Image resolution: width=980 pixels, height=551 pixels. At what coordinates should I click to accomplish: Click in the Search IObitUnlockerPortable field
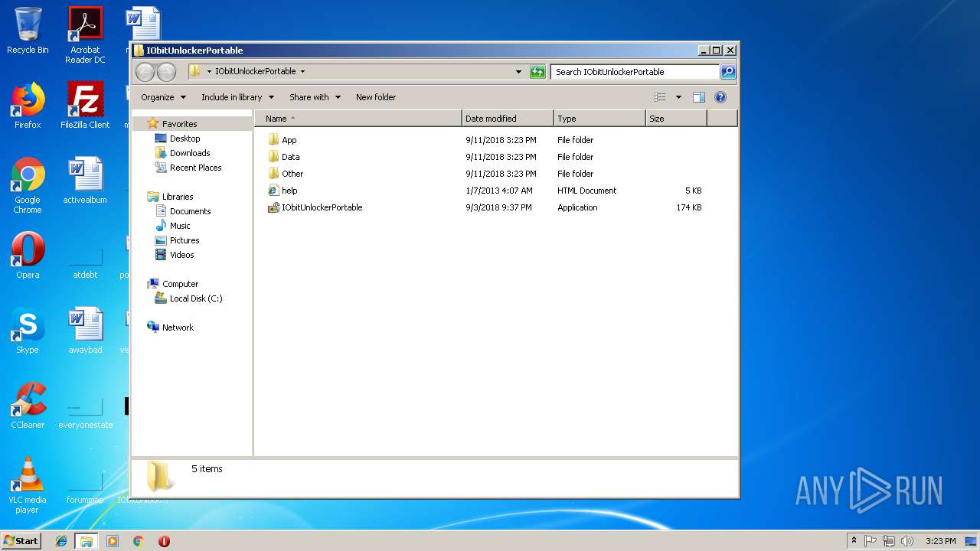tap(635, 72)
